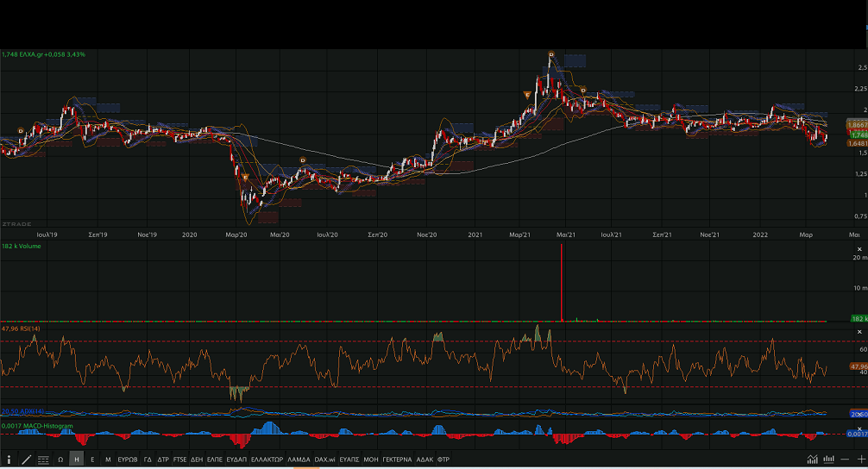Switch to the Ω hourly timeframe
This screenshot has width=868, height=469.
60,460
